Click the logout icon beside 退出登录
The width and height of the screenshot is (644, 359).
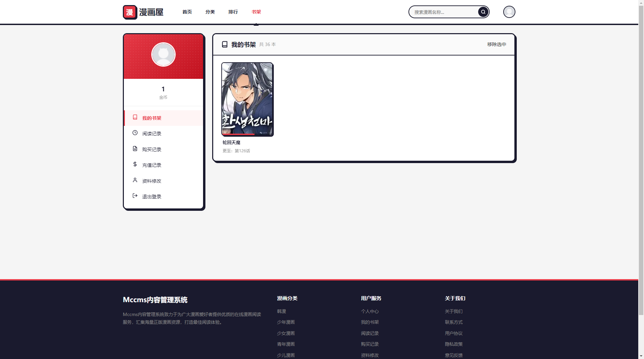click(135, 196)
